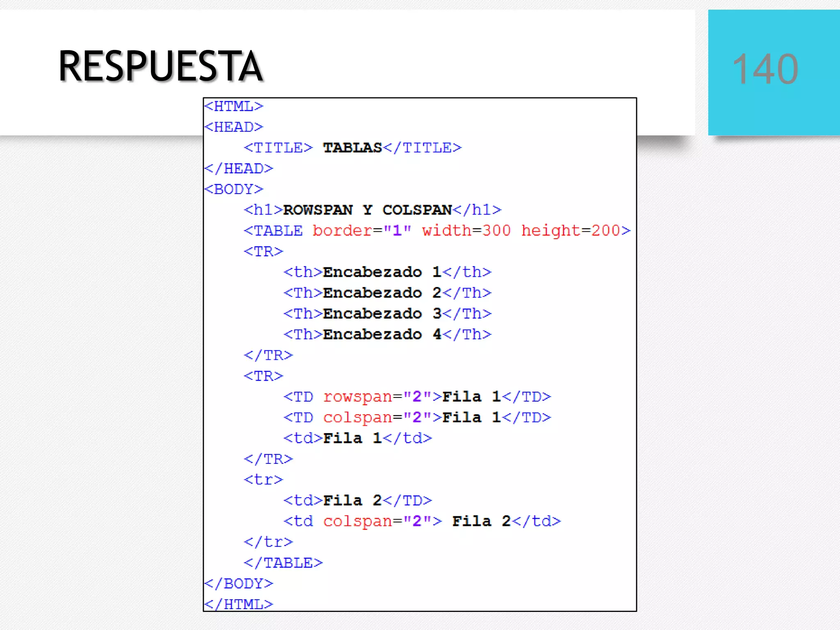Click the Encabezado 3 header line
The width and height of the screenshot is (840, 630).
[387, 314]
